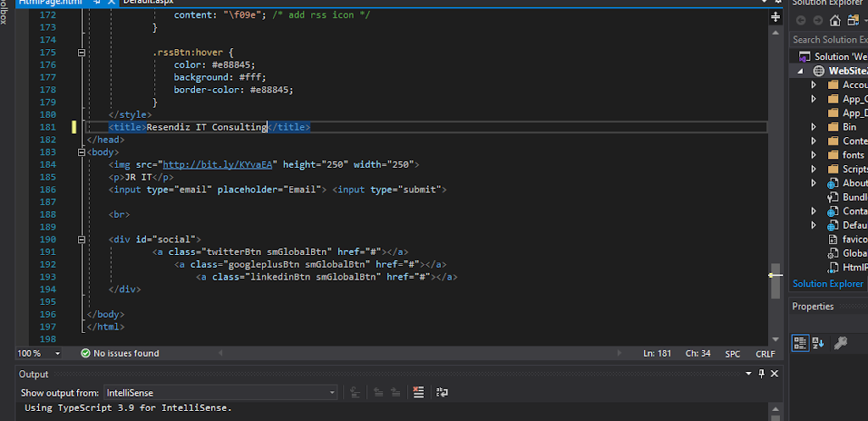
Task: Click editor horizontal scrollbar right arrow
Action: click(x=620, y=353)
